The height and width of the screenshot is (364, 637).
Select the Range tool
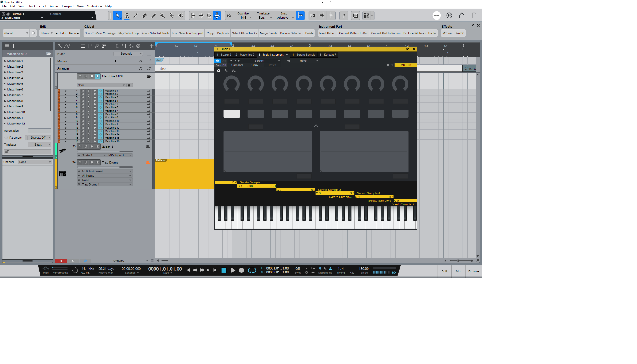point(127,16)
